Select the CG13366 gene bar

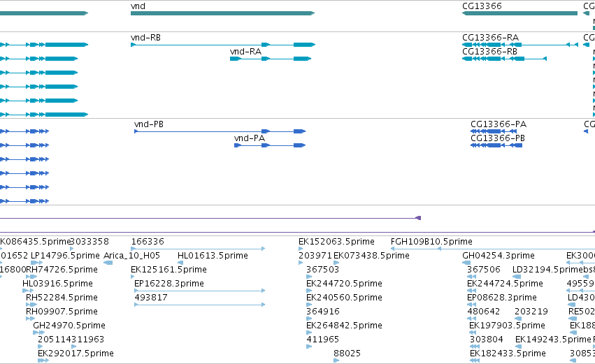pos(520,13)
